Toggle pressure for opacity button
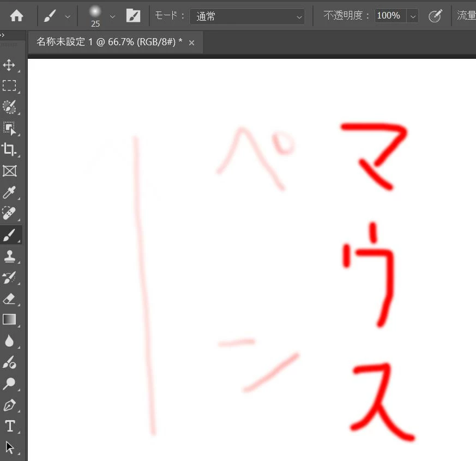 [x=435, y=16]
